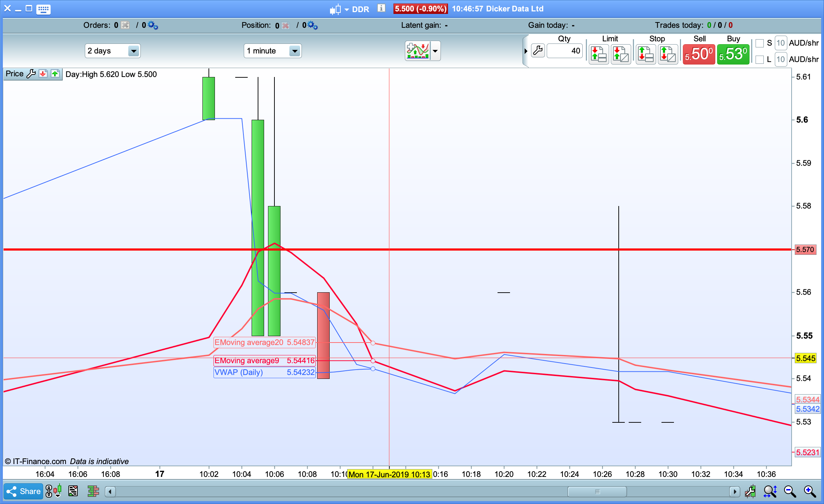Open chart settings wrench-candlestick icon
This screenshot has width=824, height=504.
750,492
